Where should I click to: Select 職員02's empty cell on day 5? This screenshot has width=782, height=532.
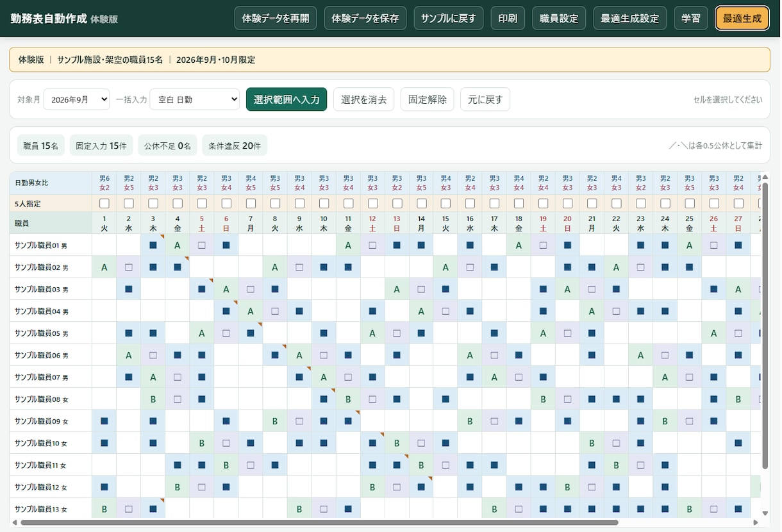(202, 267)
